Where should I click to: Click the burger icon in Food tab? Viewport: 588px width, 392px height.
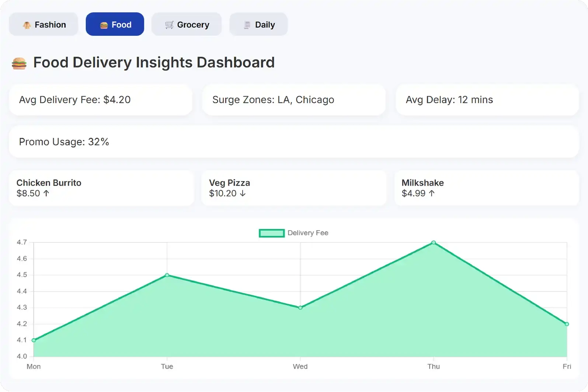(x=104, y=25)
